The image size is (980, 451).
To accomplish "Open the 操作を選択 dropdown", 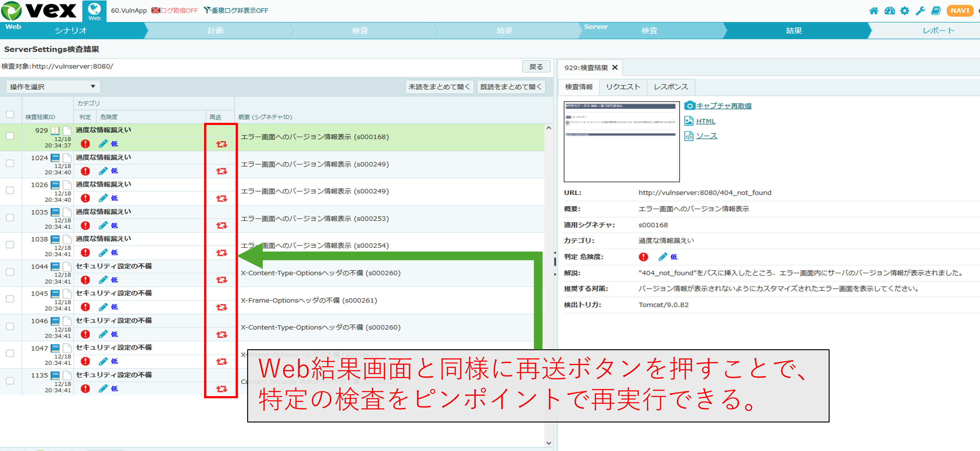I will click(x=52, y=87).
